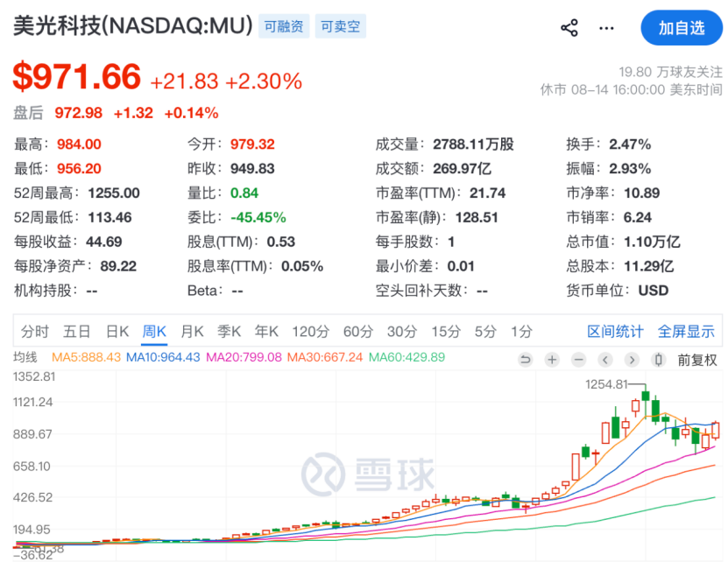Screen dimensions: 728x562
Task: Click the MA60:429.89 indicator label
Action: pyautogui.click(x=406, y=357)
